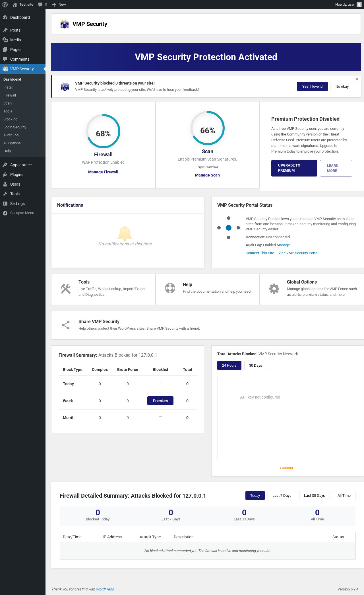Click the Settings sliders icon in sidebar

tap(5, 204)
